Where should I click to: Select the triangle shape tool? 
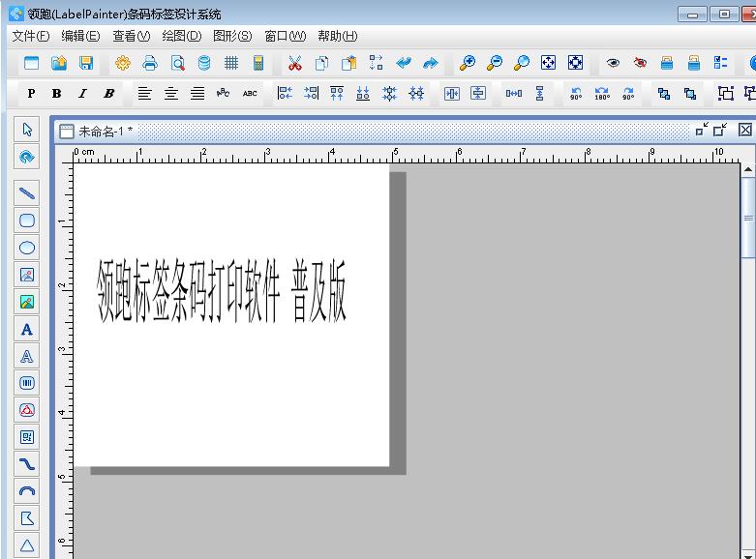pyautogui.click(x=27, y=545)
